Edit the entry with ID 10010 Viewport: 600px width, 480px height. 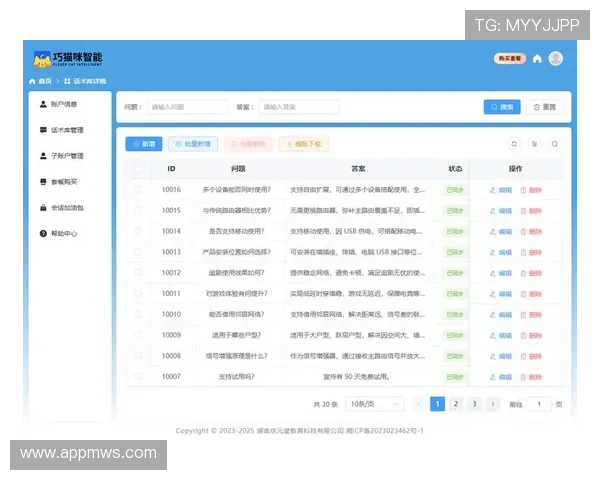tap(501, 315)
